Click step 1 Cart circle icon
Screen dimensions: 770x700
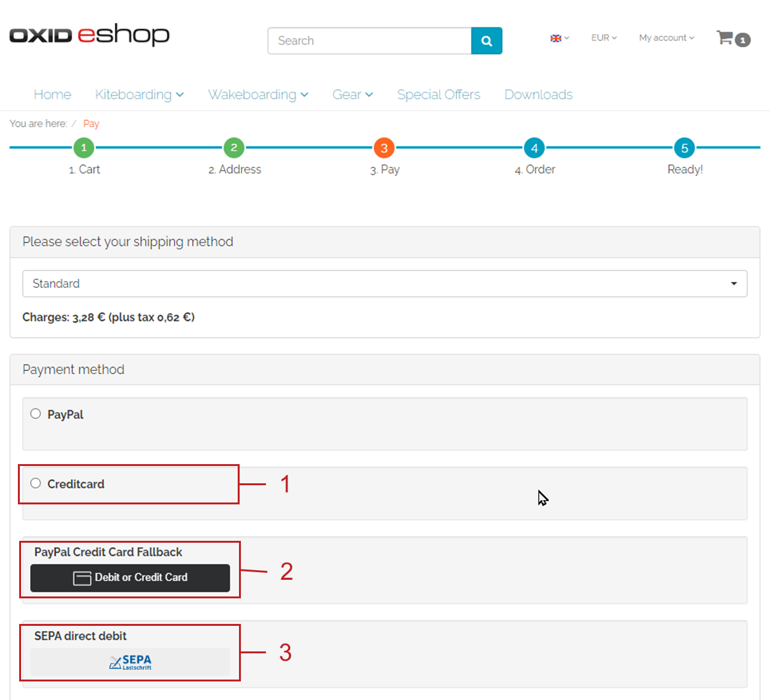click(x=84, y=148)
